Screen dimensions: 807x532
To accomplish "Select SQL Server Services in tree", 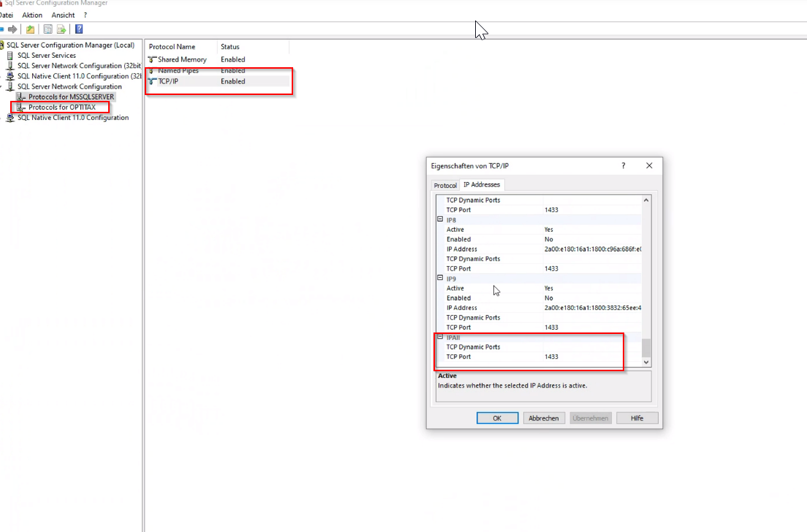I will coord(46,56).
